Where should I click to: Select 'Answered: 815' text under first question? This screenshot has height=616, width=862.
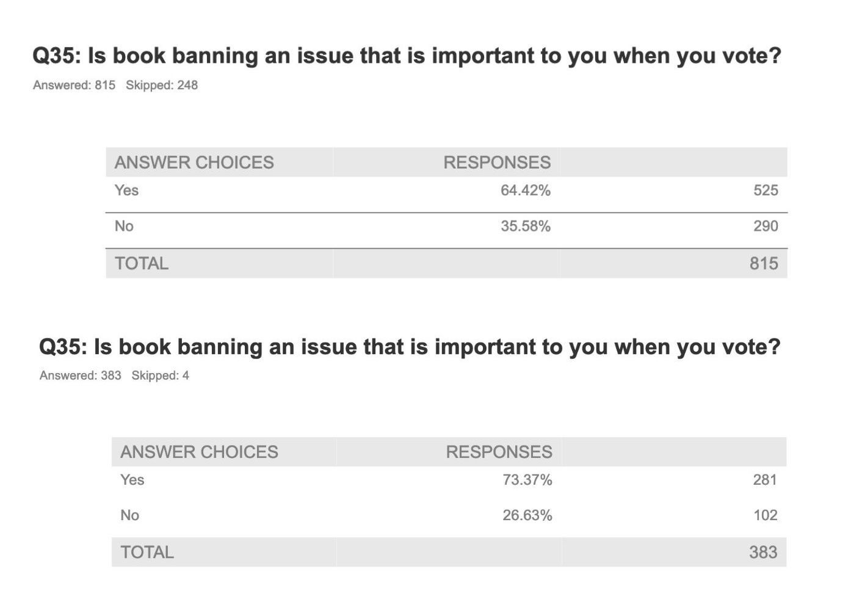74,85
